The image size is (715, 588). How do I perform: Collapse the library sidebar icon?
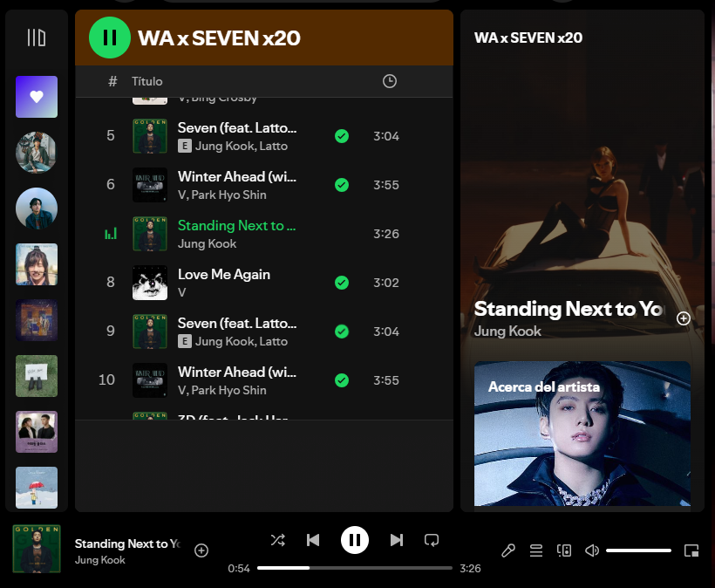coord(37,38)
